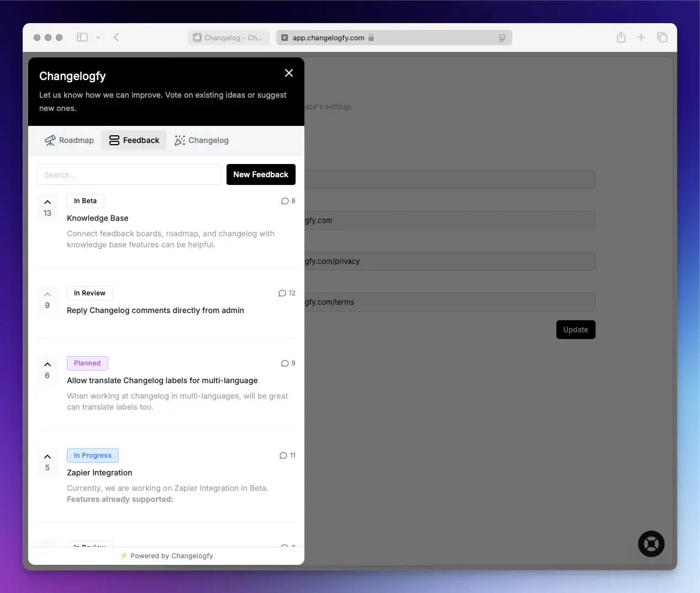The image size is (700, 593).
Task: Open comments on Knowledge Base (8)
Action: click(288, 201)
